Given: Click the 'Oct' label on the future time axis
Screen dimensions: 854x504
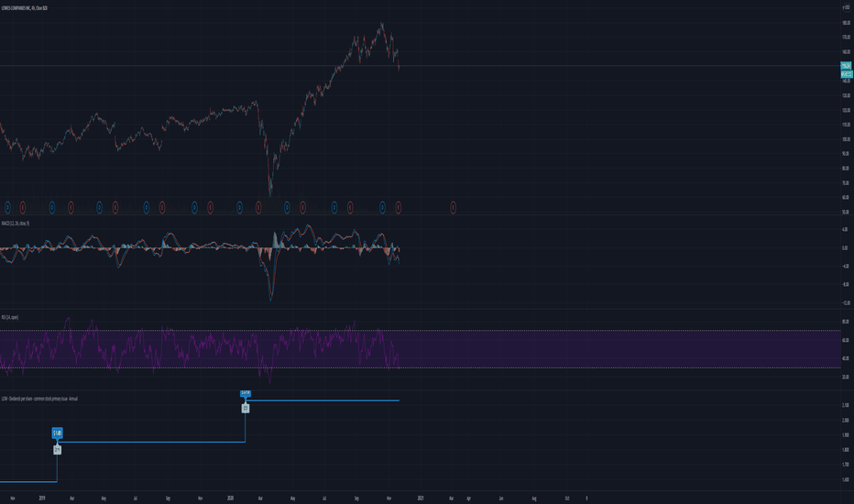Looking at the screenshot, I should (x=567, y=498).
